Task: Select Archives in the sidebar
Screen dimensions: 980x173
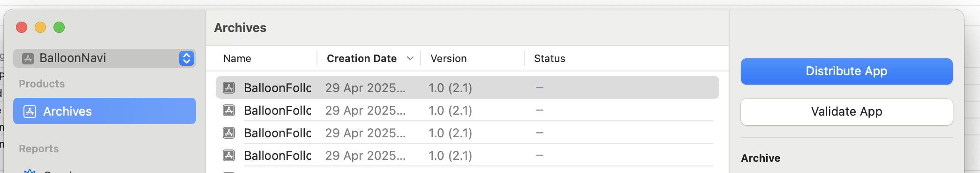Action: 105,111
